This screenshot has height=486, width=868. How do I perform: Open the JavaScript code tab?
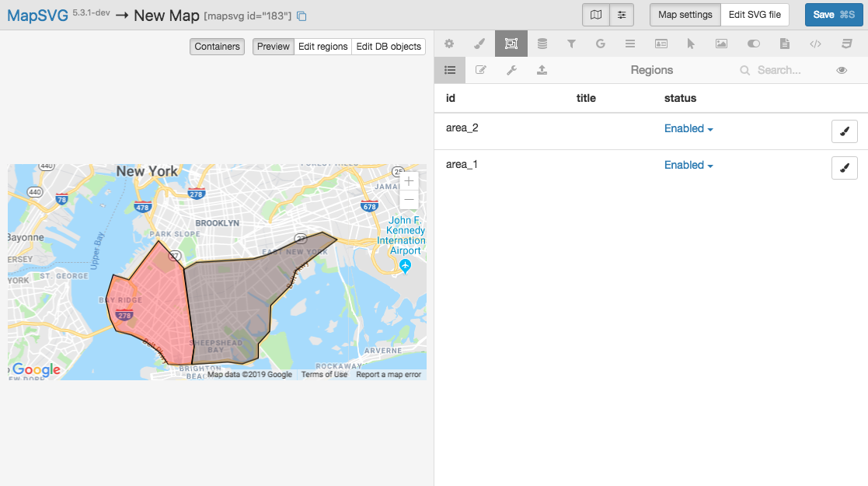click(x=815, y=44)
